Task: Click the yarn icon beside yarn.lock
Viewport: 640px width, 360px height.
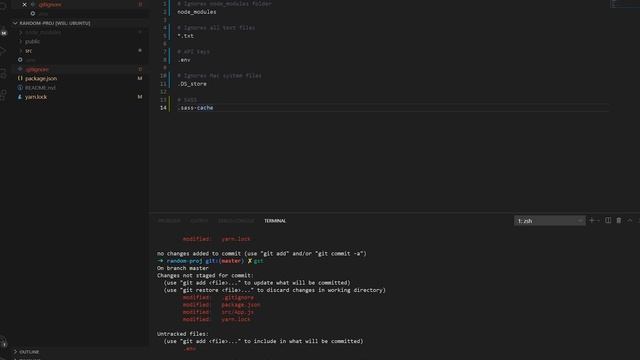Action: 20,97
